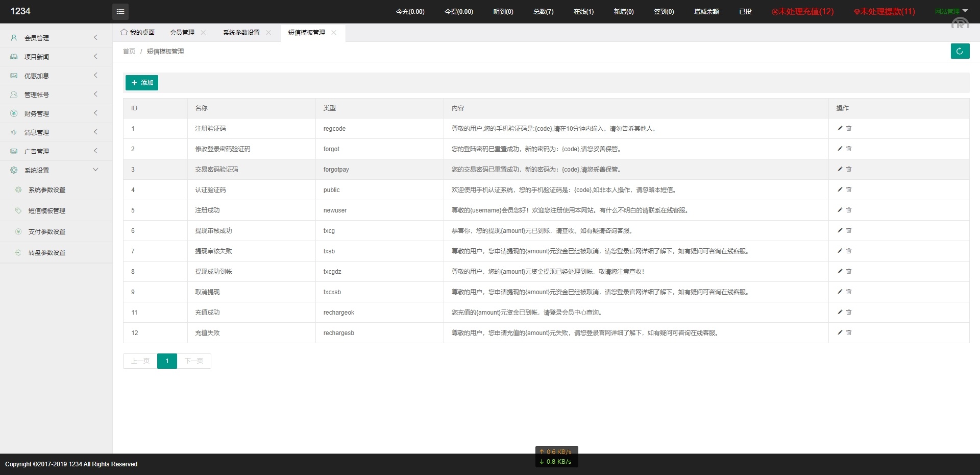Edit the regcode template row
Screen dimensions: 980x475
click(840, 128)
